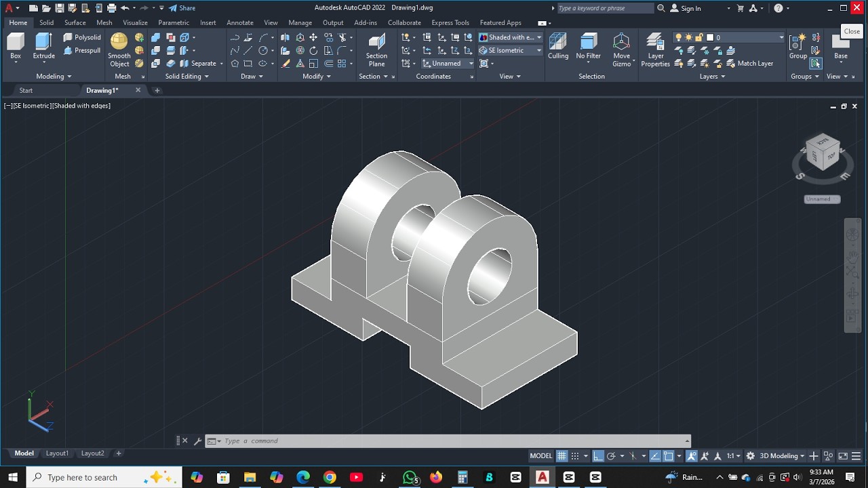Click the Match Layer tool

click(750, 63)
